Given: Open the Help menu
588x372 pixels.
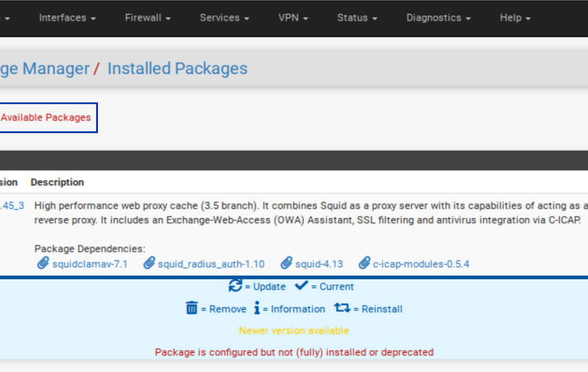Looking at the screenshot, I should (513, 18).
